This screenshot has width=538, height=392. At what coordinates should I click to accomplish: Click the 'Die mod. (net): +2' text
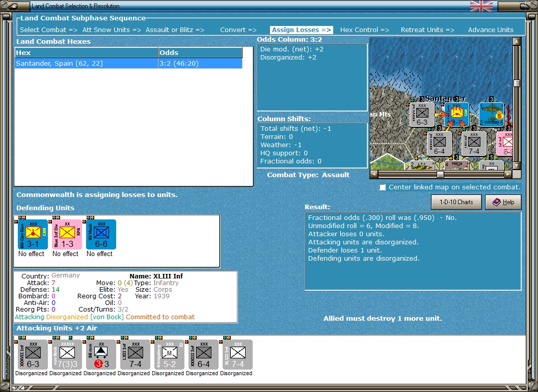[291, 49]
